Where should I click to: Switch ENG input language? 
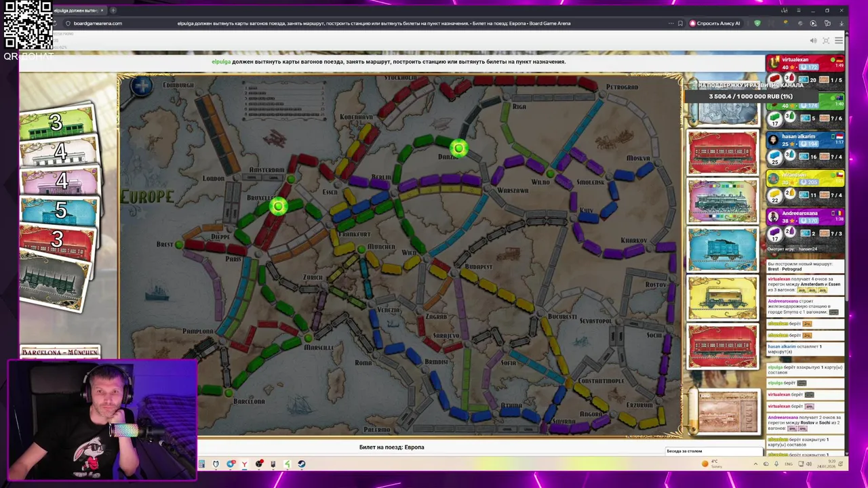coord(789,464)
